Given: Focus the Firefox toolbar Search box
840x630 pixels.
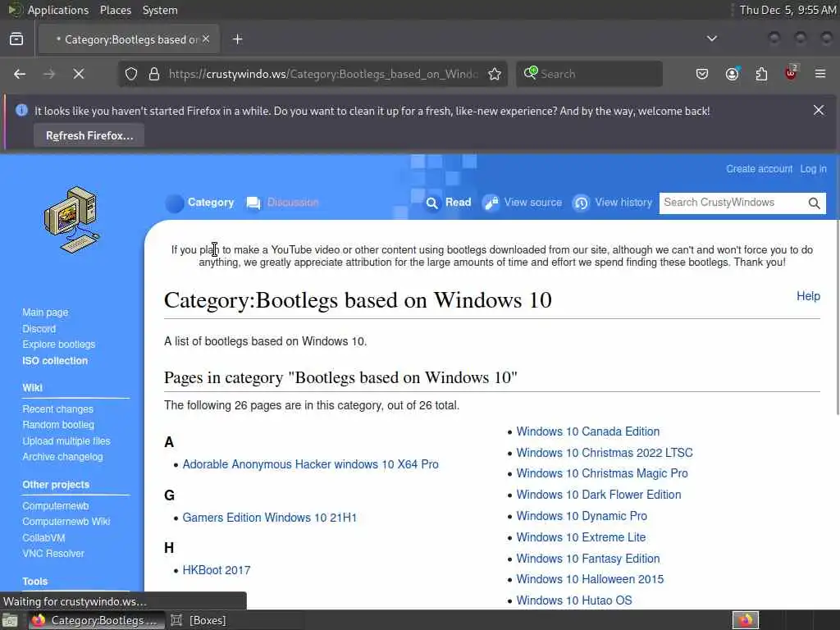Looking at the screenshot, I should (x=589, y=74).
